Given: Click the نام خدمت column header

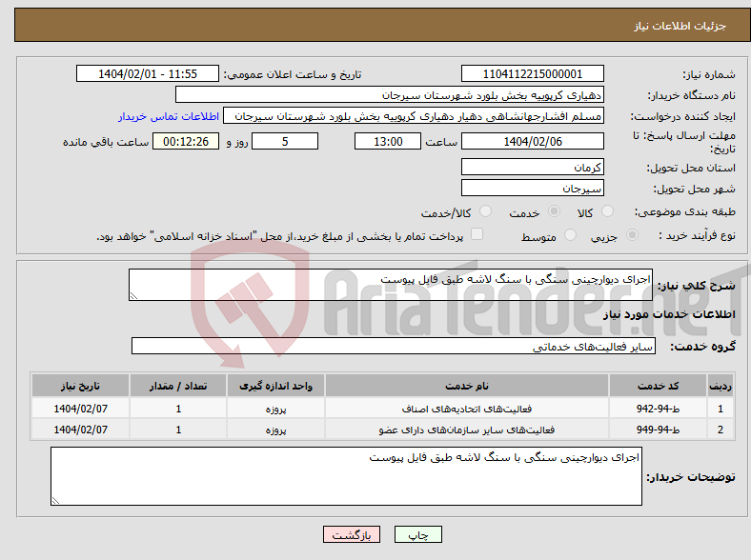Looking at the screenshot, I should [x=467, y=386].
